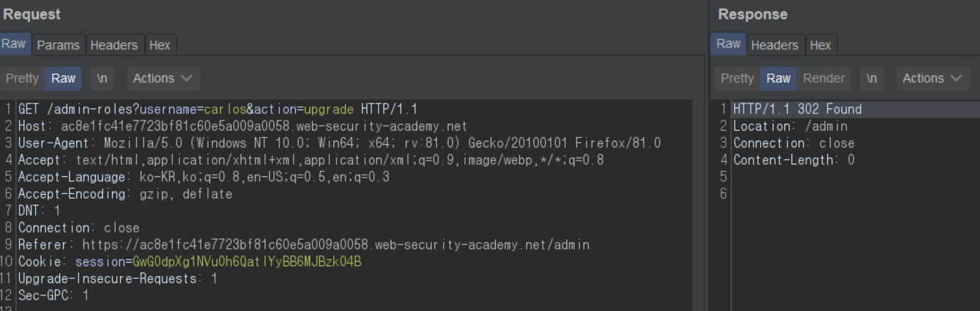980x311 pixels.
Task: Select the Request Params tab
Action: [x=58, y=45]
